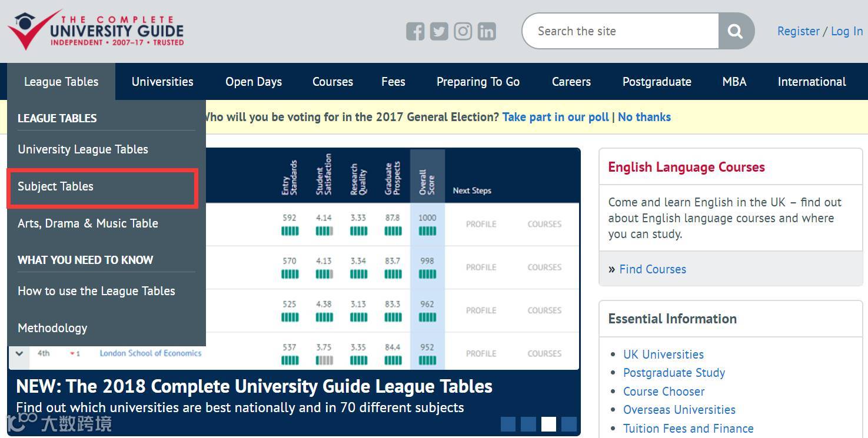Click the overall score value 1000
868x438 pixels.
click(x=427, y=218)
